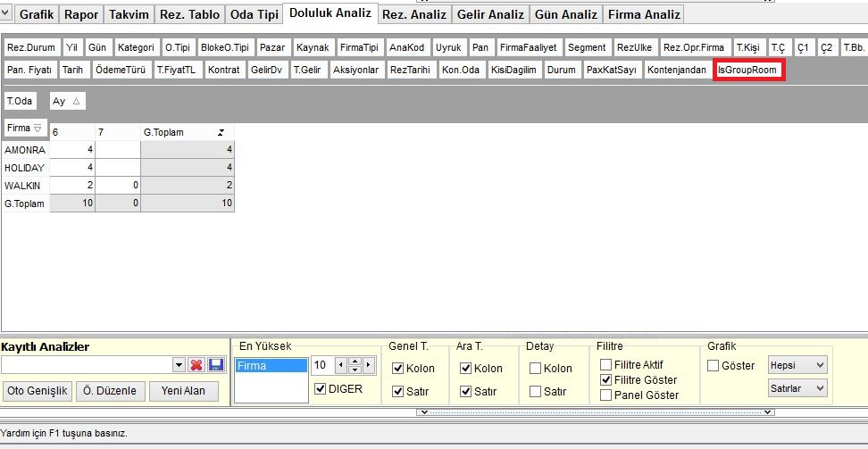Image resolution: width=868 pixels, height=449 pixels.
Task: Click the right arrow of En Yüksek spinner
Action: [x=367, y=365]
